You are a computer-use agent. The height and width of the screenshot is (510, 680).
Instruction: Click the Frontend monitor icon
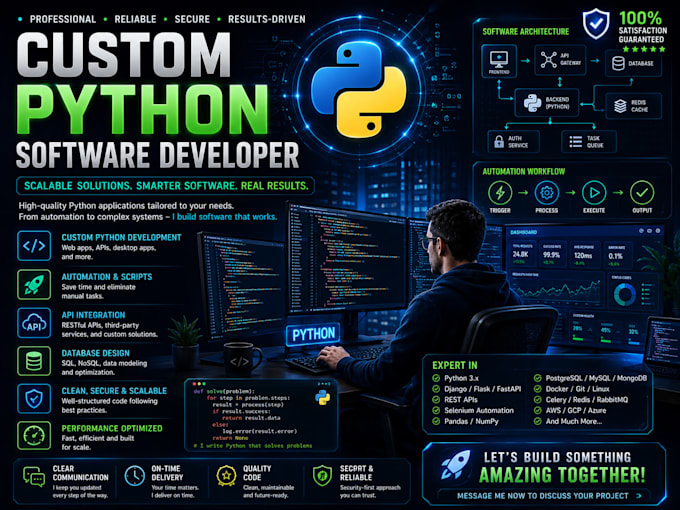tap(499, 58)
